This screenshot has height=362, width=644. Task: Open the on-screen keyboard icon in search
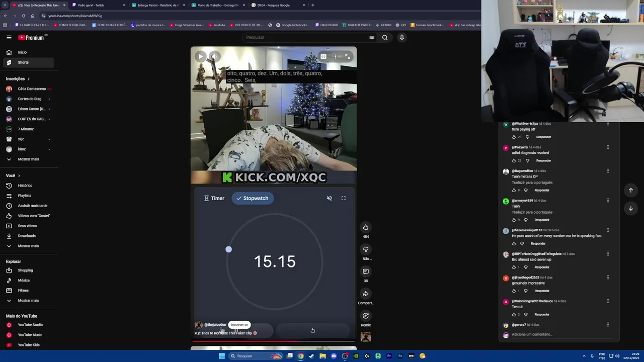click(x=372, y=37)
